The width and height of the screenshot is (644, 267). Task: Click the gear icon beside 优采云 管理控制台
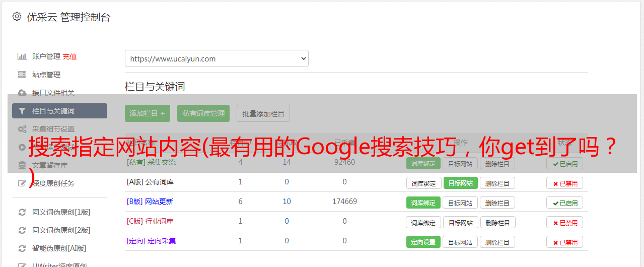click(x=17, y=17)
